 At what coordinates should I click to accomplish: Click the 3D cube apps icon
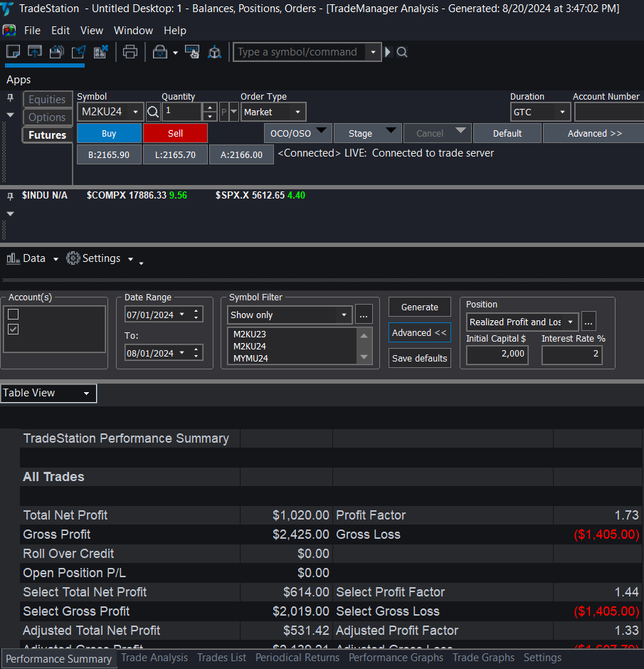click(x=214, y=52)
